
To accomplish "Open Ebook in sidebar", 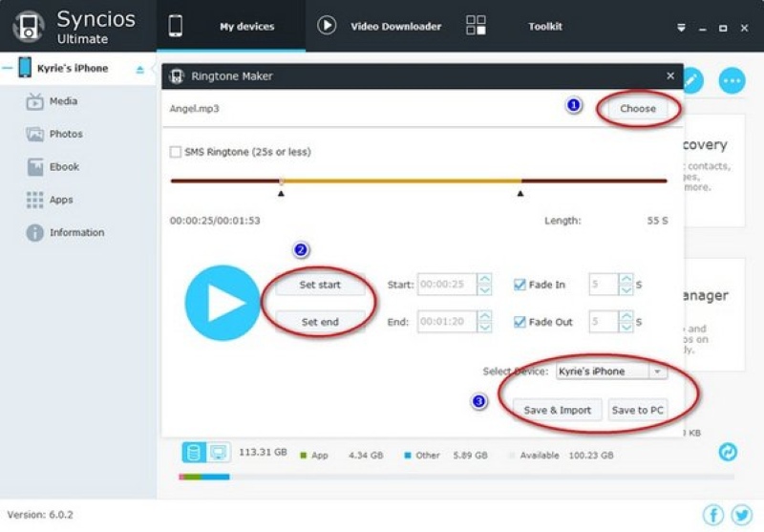I will 64,166.
